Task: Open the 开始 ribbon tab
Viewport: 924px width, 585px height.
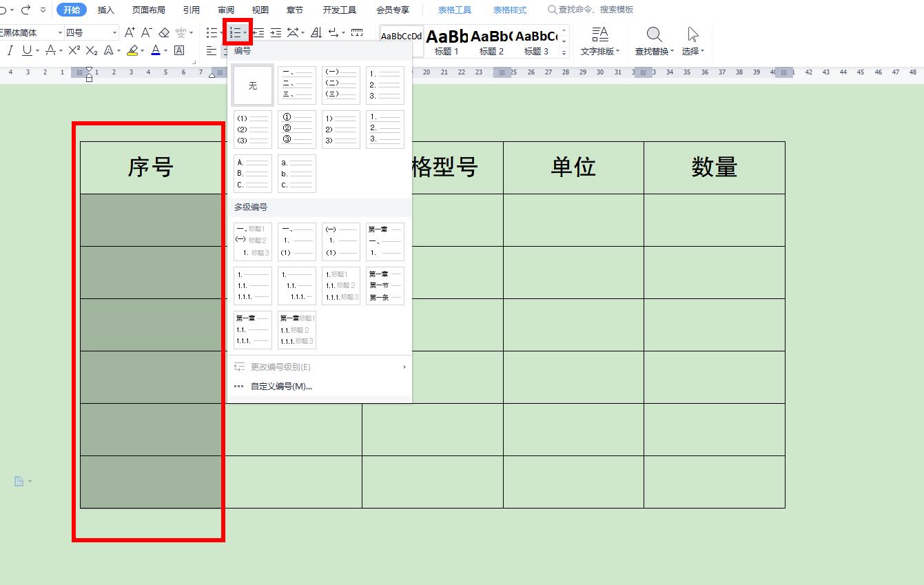Action: pyautogui.click(x=72, y=10)
